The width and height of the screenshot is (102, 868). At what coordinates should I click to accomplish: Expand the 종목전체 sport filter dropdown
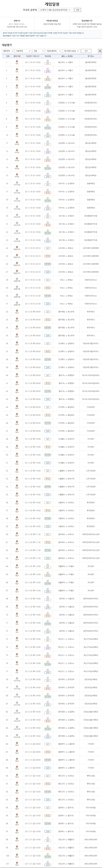tap(8, 51)
